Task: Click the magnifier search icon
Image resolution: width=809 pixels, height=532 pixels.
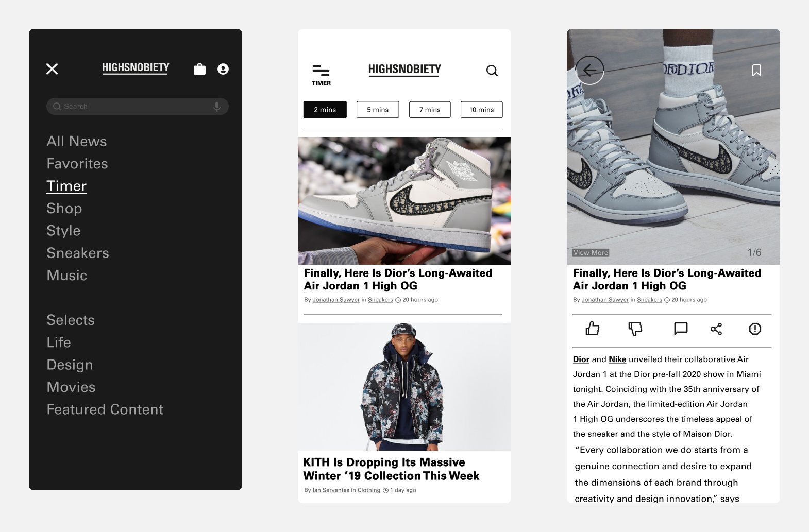Action: (x=492, y=71)
